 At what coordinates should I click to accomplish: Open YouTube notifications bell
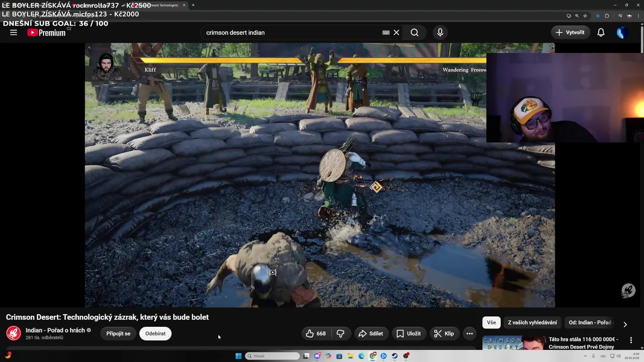[601, 32]
